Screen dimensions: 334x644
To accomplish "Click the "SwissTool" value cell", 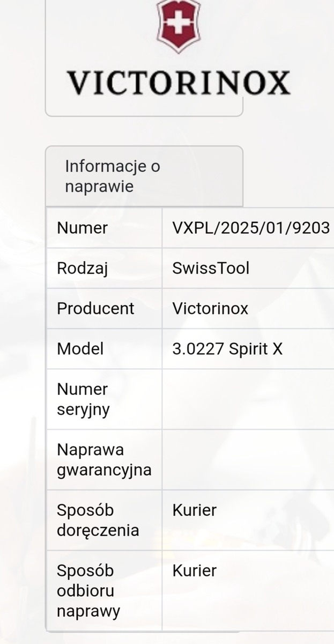I will click(x=211, y=268).
